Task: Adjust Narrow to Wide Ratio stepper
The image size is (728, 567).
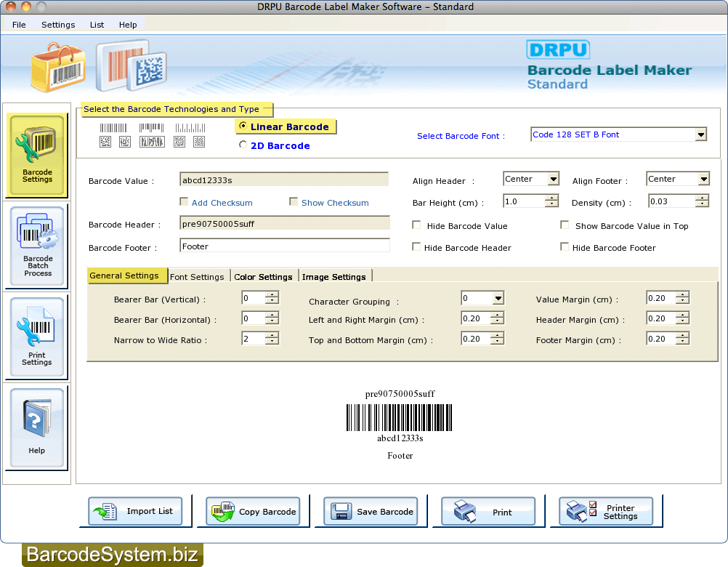Action: tap(272, 339)
